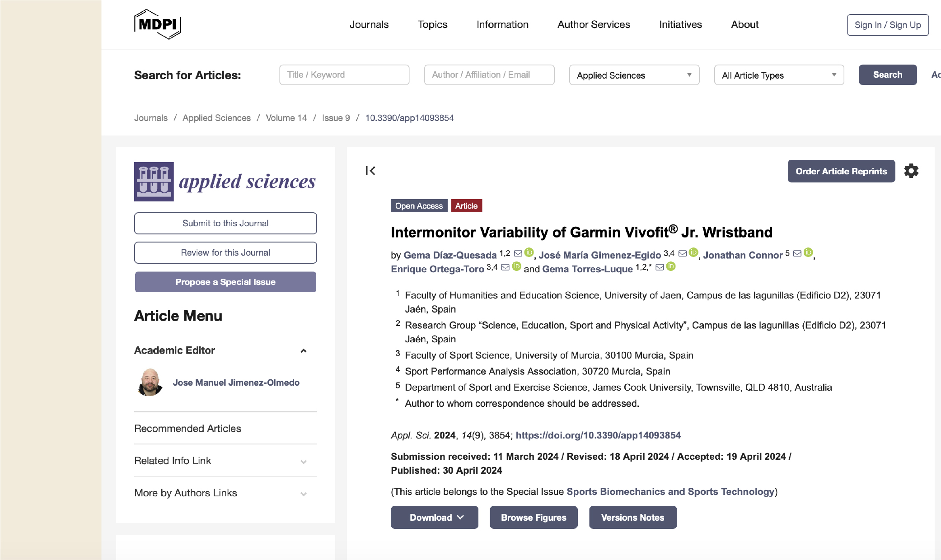Screen dimensions: 941x560
Task: Email José María Gimenez-Egido via envelope icon
Action: (x=683, y=253)
